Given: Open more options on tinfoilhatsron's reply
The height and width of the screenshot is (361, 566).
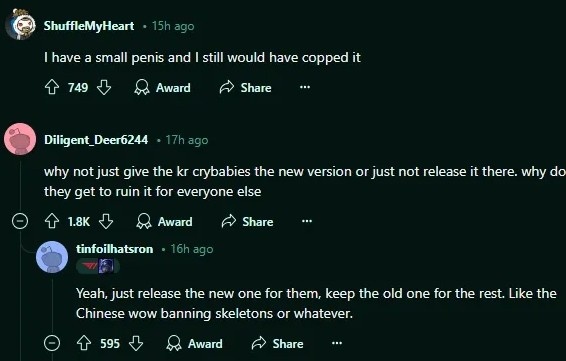Looking at the screenshot, I should 337,343.
